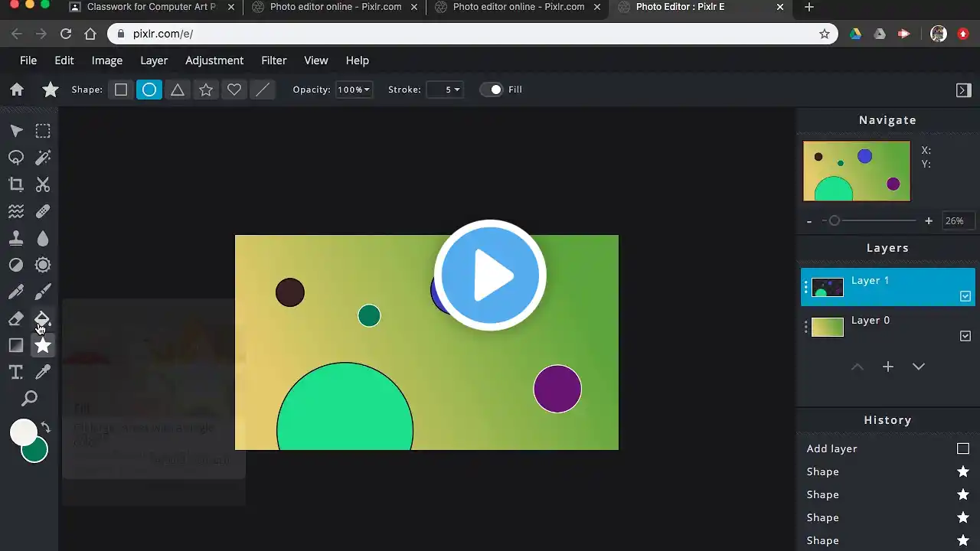Activate the Zoom magnifier tool
The image size is (980, 551).
pos(29,399)
